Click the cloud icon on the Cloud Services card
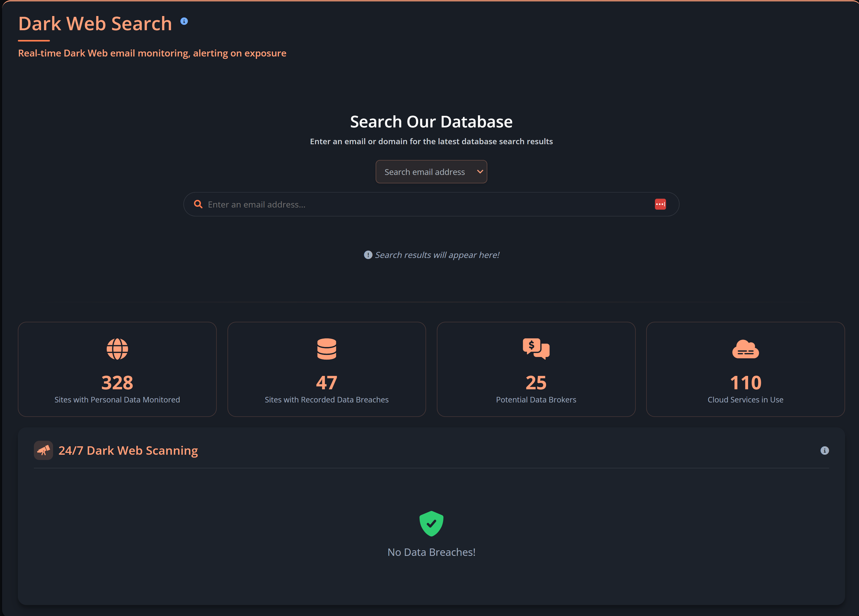The width and height of the screenshot is (859, 616). tap(745, 349)
